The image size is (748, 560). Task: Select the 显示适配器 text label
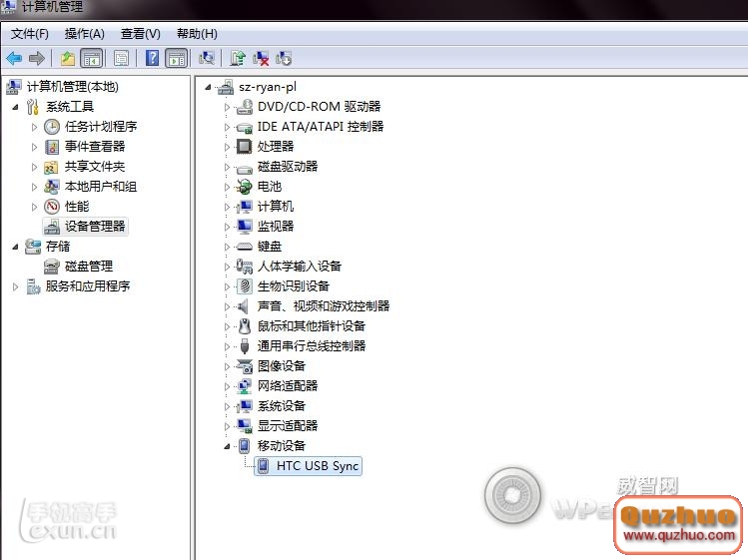point(288,425)
